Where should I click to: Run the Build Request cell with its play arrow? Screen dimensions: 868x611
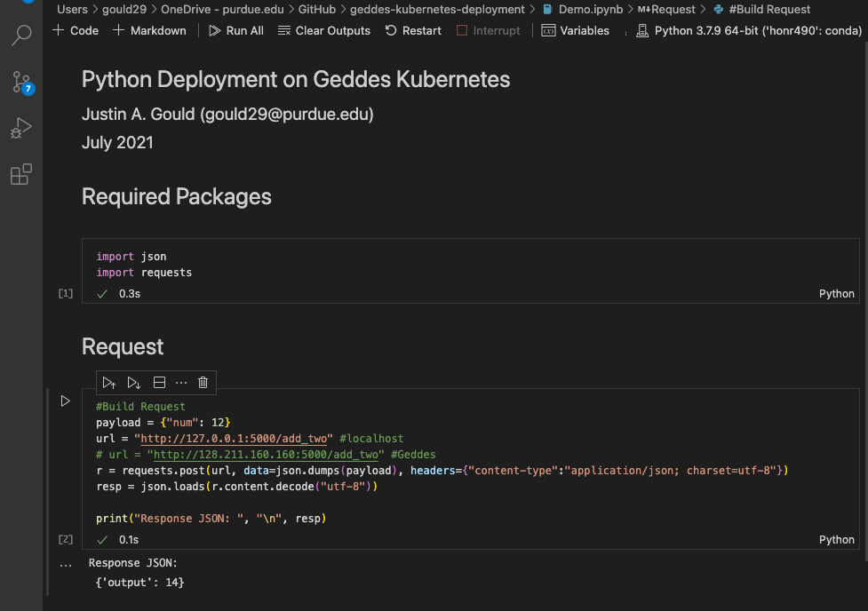[64, 401]
